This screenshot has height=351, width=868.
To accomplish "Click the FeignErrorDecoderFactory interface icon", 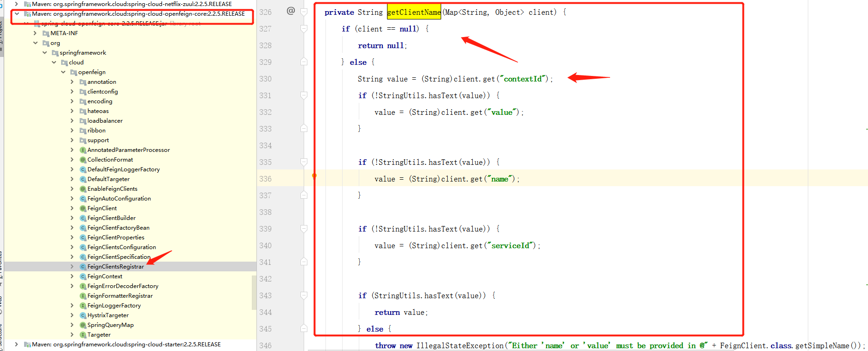I will click(83, 286).
